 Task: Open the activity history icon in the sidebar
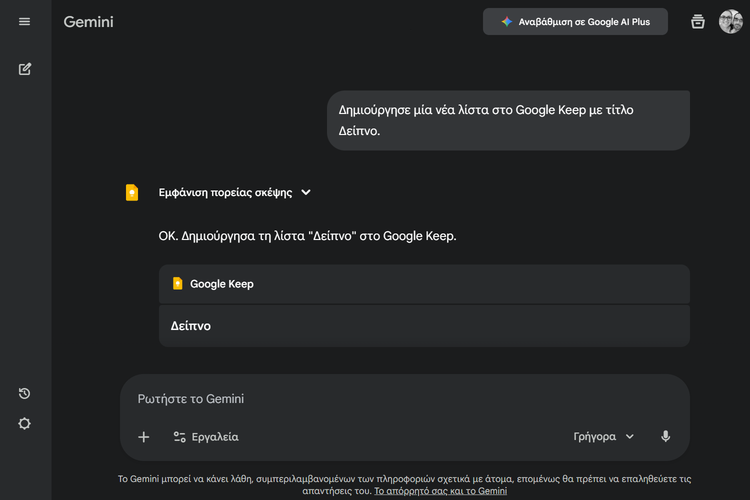pos(25,394)
